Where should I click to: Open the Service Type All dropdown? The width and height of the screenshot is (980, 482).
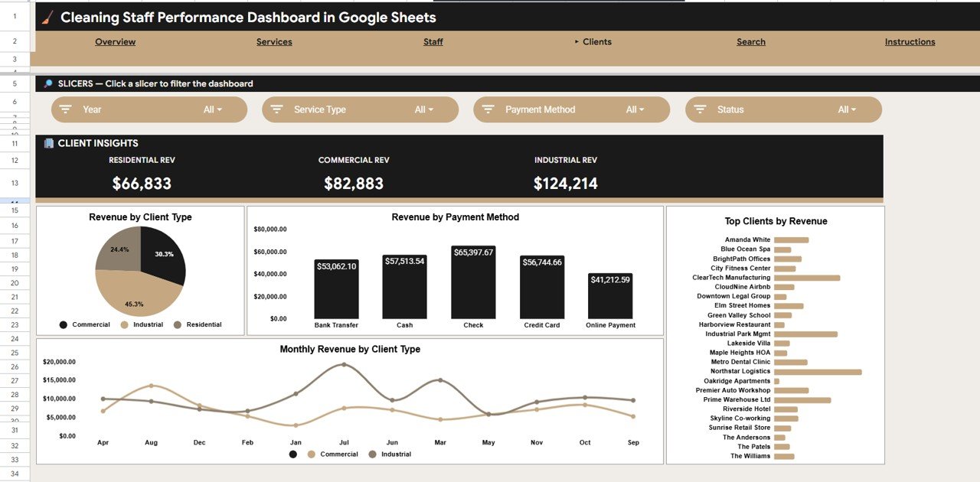[424, 109]
